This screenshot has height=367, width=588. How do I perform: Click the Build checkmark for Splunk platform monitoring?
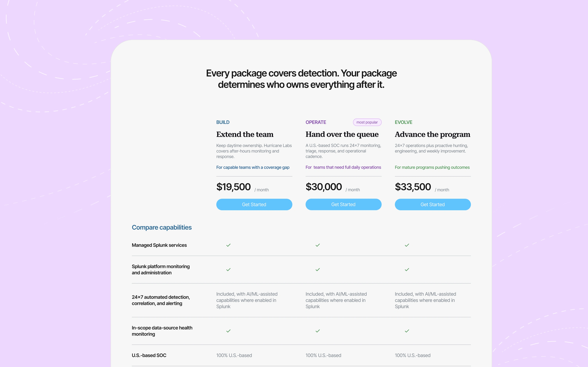(x=228, y=270)
